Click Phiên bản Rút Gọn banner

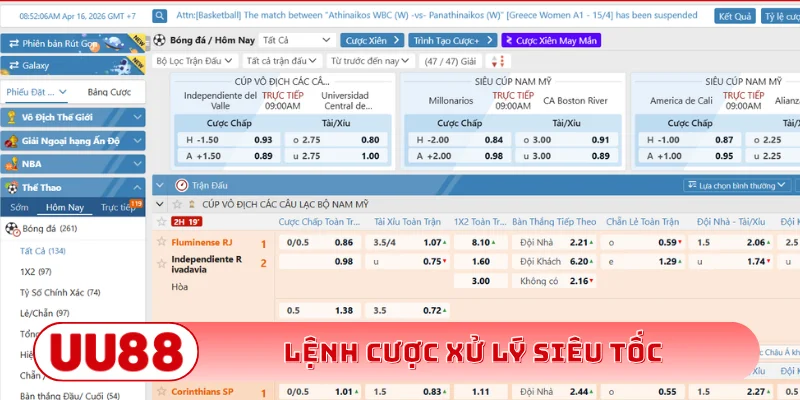pos(72,43)
